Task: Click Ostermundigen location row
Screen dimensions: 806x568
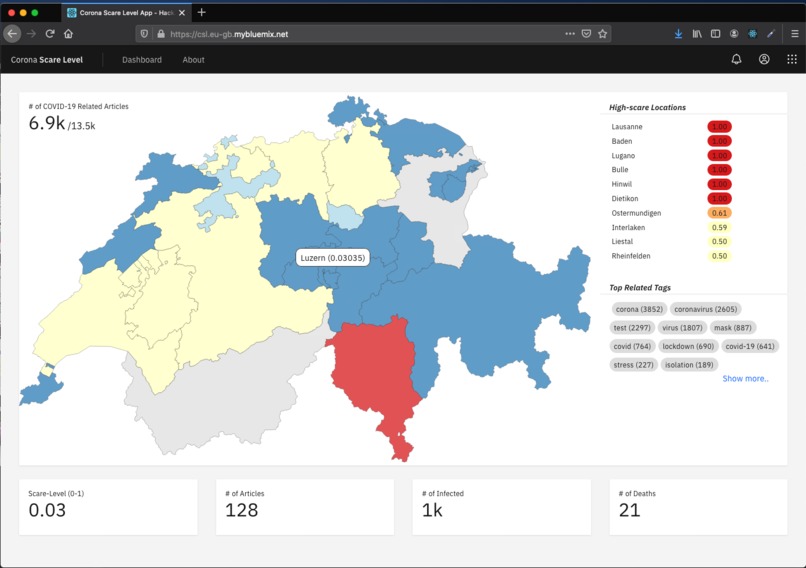Action: (x=672, y=213)
